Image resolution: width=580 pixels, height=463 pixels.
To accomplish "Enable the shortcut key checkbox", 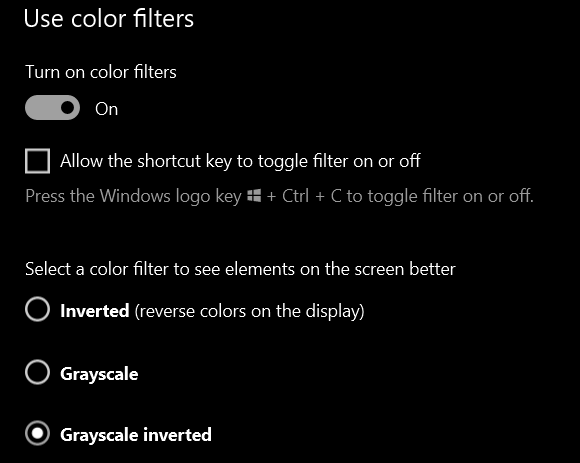I will coord(37,161).
